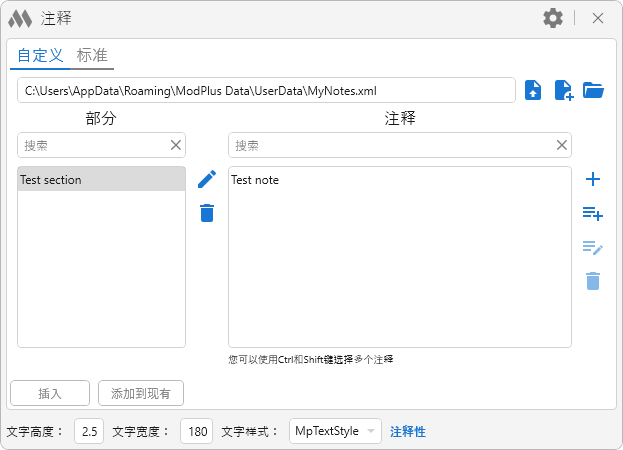Click the 文字宽度 field showing 180
623x450 pixels.
coord(197,431)
